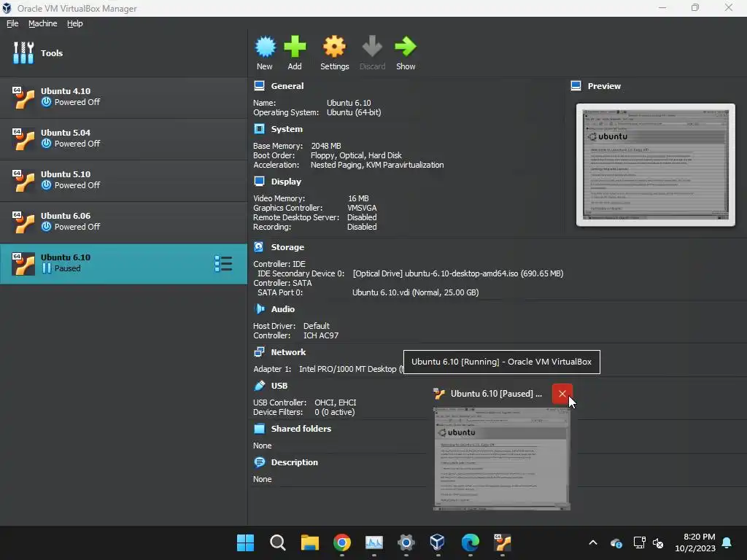The width and height of the screenshot is (747, 560).
Task: Click the ICH AC97 audio controller value
Action: click(x=321, y=335)
